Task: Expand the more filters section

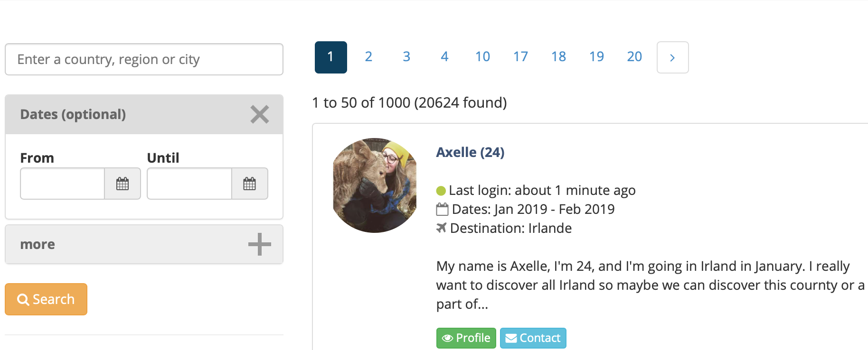Action: (260, 244)
